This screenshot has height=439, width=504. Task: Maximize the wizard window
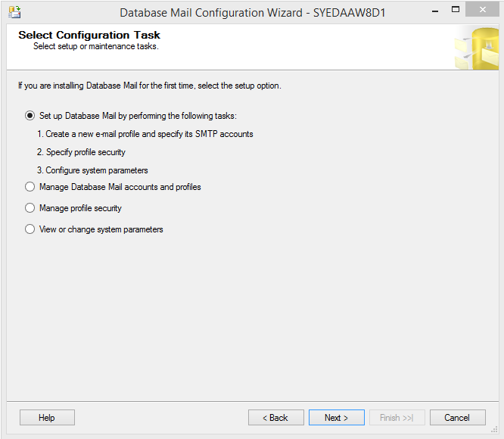tap(456, 10)
